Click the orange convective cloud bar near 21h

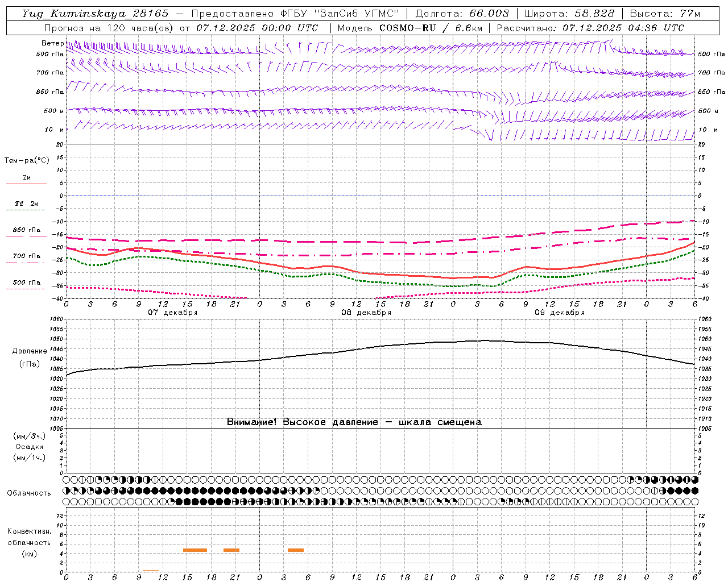231,550
